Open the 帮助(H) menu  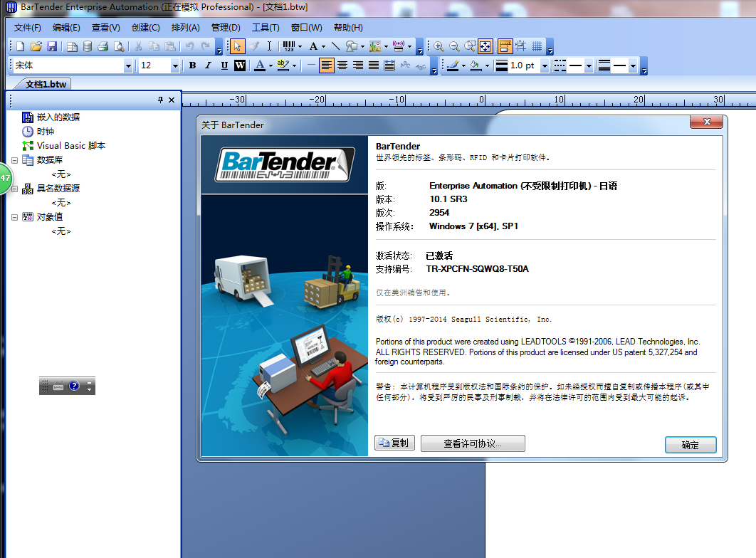coord(348,28)
